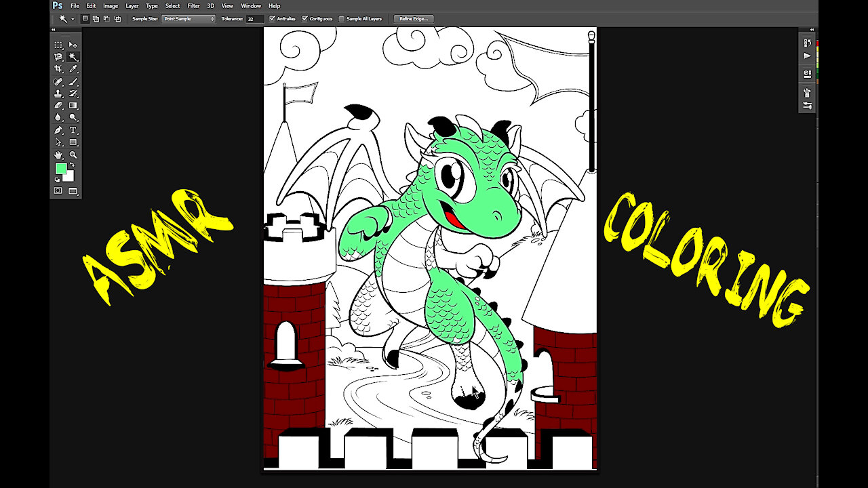Select the Path Selection tool

coord(58,142)
